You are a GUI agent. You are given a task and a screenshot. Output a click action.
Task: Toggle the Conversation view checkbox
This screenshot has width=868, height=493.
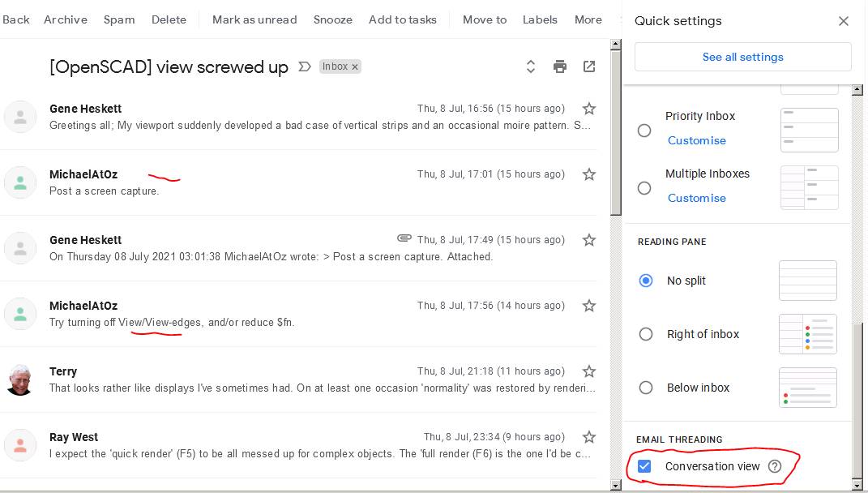click(x=644, y=466)
